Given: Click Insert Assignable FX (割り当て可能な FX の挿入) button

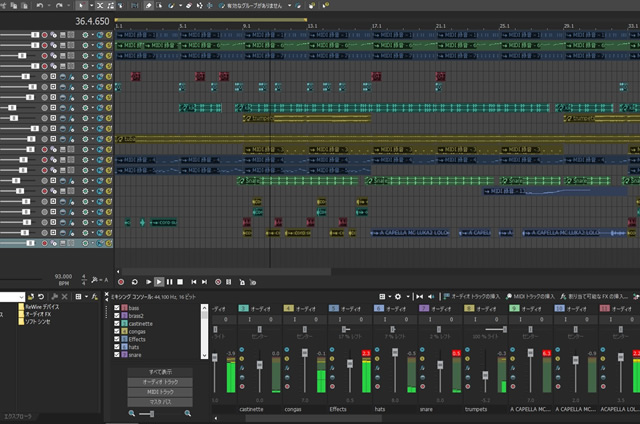Looking at the screenshot, I should click(x=593, y=297).
